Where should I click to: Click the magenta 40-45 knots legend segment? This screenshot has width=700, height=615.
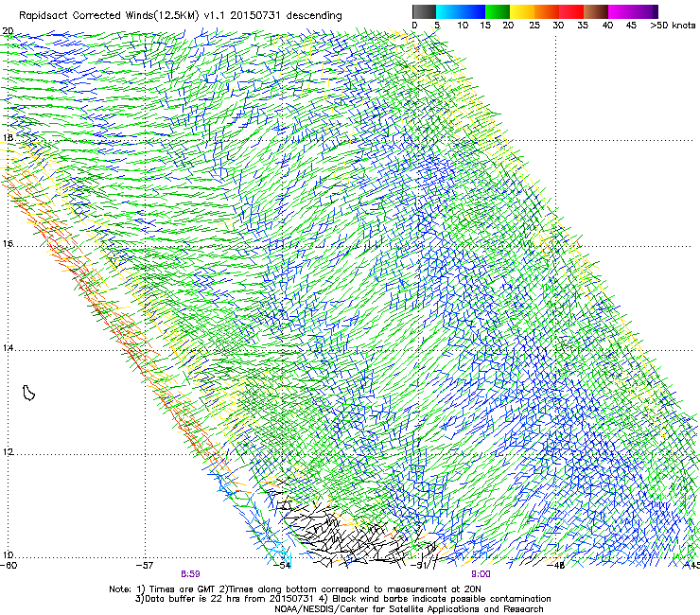(x=621, y=11)
